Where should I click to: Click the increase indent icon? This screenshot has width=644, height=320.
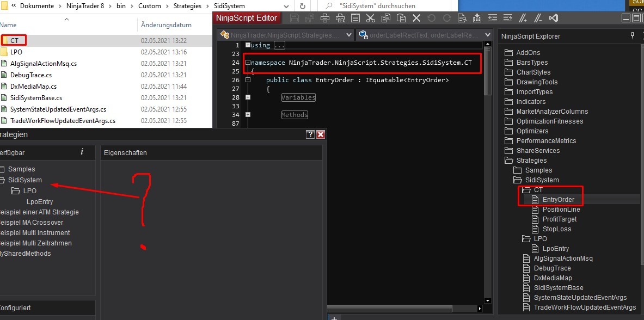point(508,17)
